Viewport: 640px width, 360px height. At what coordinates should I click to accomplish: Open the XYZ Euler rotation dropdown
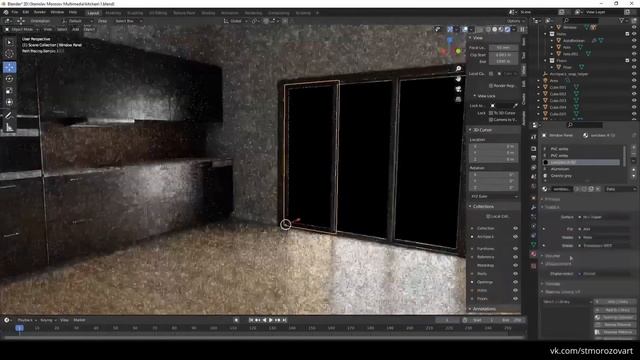click(494, 196)
